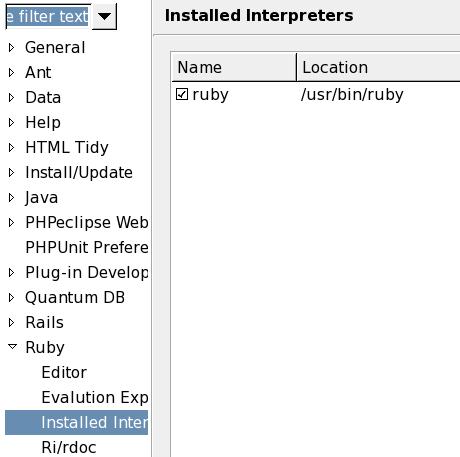The width and height of the screenshot is (460, 457).
Task: Collapse the Ruby tree node
Action: (x=12, y=347)
